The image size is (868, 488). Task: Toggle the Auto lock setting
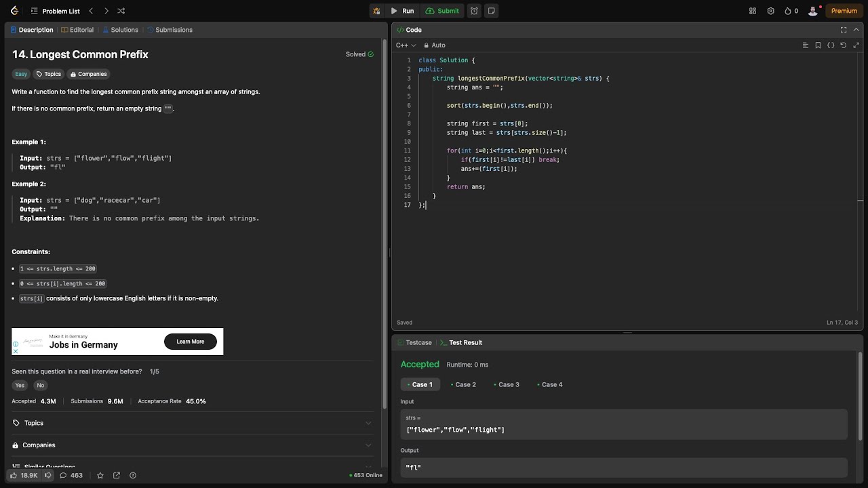435,45
